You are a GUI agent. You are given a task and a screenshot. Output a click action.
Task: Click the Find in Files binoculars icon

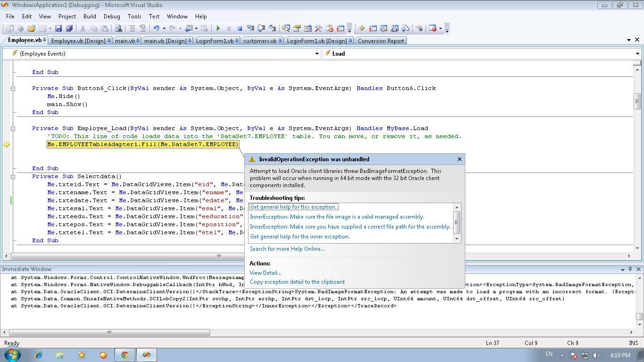[118, 28]
